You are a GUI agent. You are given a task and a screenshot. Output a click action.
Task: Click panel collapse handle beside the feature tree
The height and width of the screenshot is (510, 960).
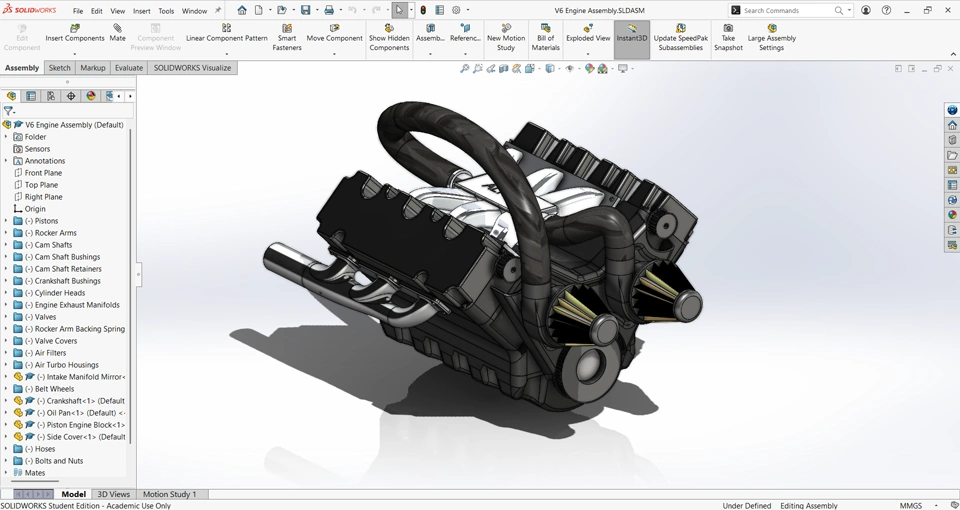[x=138, y=274]
